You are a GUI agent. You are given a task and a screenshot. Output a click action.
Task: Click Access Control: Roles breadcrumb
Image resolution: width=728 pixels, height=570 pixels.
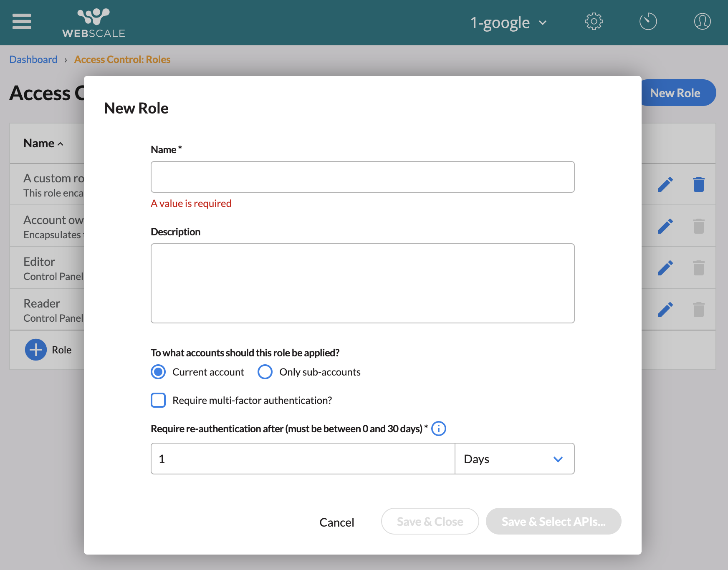(122, 60)
